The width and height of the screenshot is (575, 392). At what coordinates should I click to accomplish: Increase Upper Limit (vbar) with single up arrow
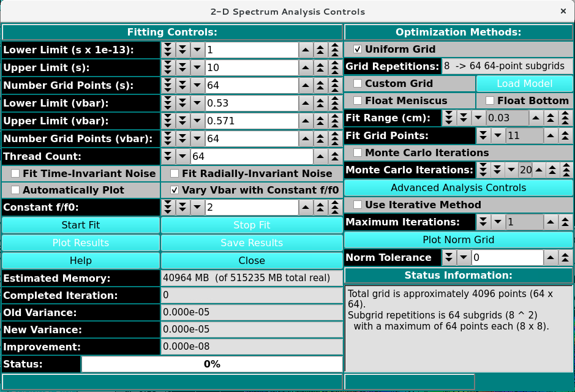click(x=306, y=121)
